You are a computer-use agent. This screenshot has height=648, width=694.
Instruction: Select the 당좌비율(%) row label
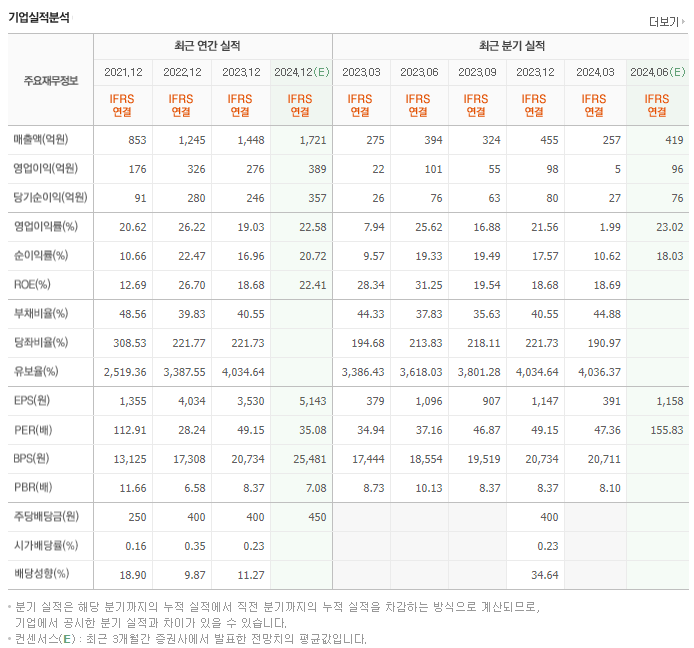[x=41, y=342]
